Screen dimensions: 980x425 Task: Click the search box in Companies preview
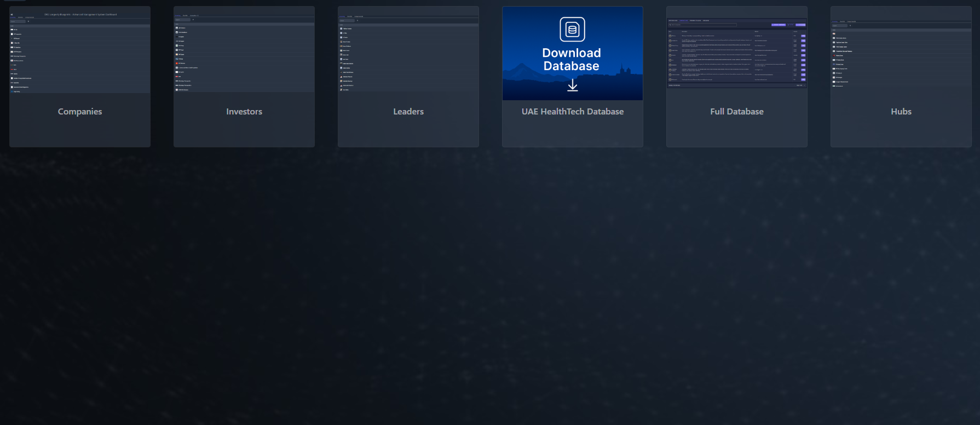(x=18, y=21)
